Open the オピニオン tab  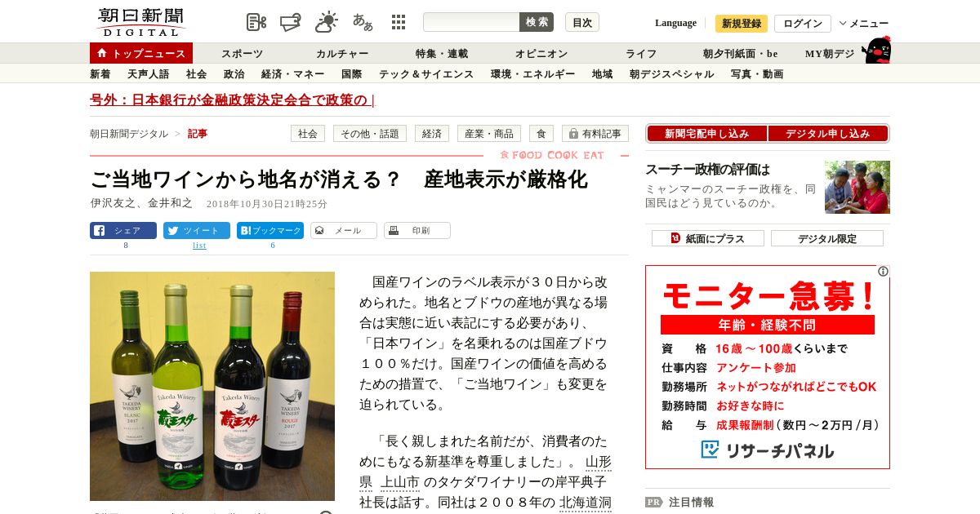coord(541,53)
